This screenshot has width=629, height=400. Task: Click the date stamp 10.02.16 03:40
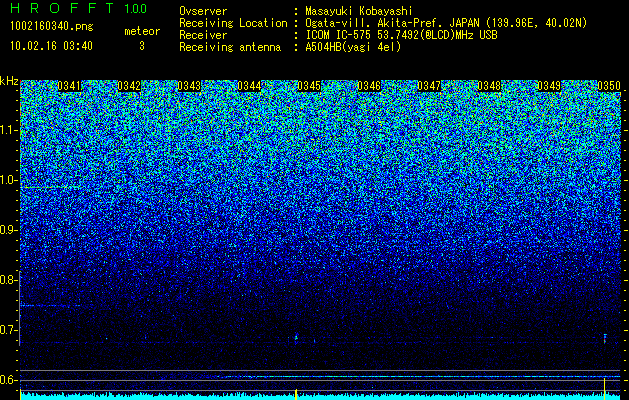click(52, 46)
